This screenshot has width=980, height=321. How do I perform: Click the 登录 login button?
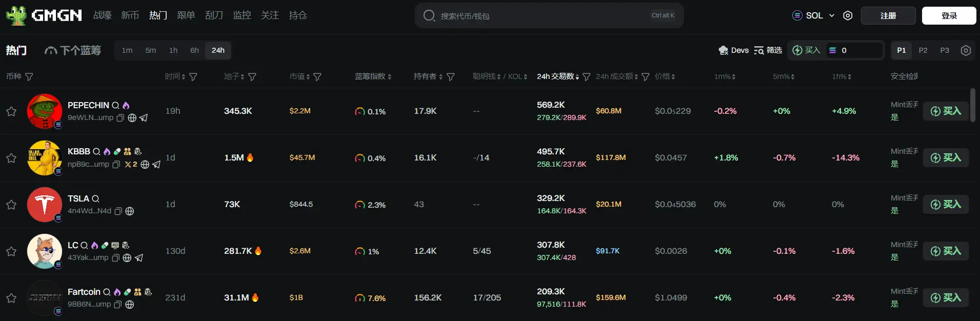point(949,15)
